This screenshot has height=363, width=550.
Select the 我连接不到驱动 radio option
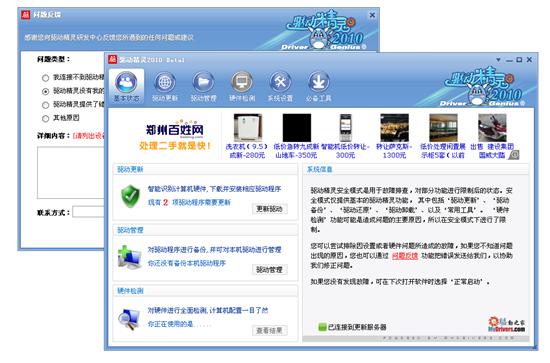click(x=45, y=78)
